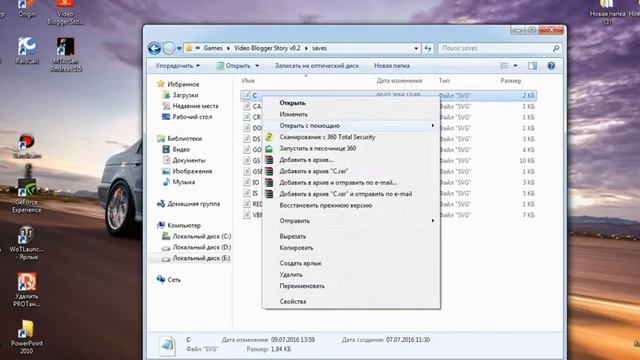The image size is (640, 360).
Task: Open Загрузки in the sidebar
Action: coord(180,95)
